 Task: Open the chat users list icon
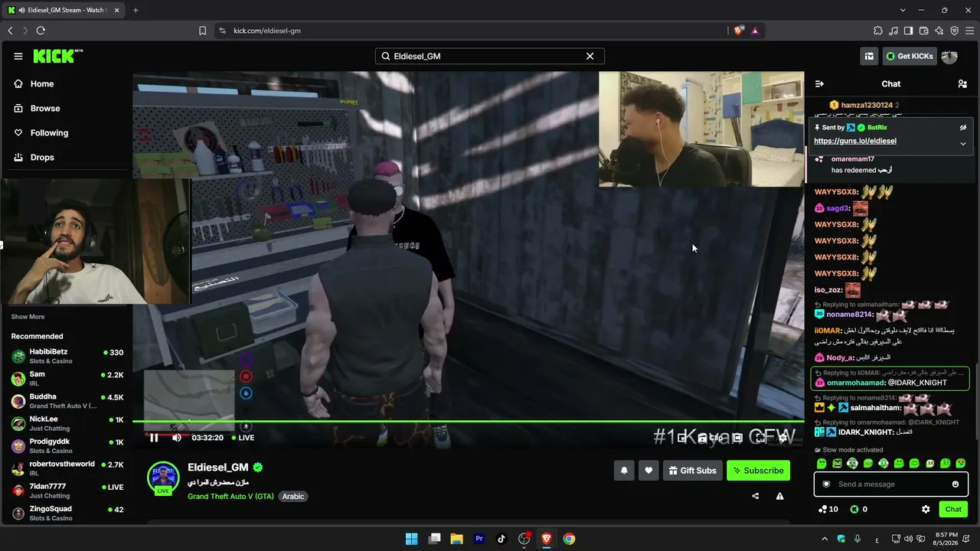click(x=962, y=83)
